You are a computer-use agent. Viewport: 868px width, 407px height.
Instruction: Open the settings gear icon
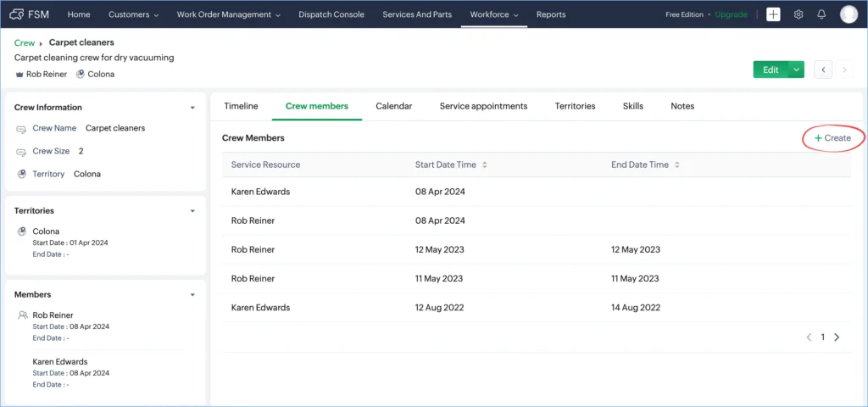[798, 14]
